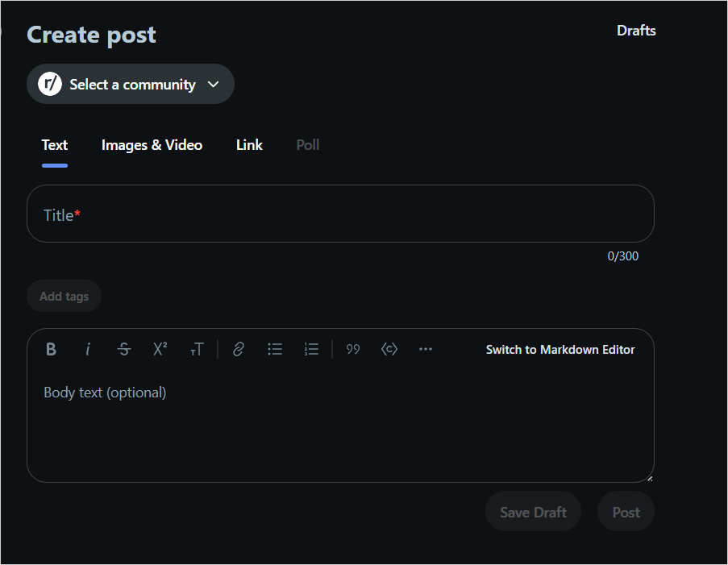Apply italic formatting
728x565 pixels.
[x=88, y=349]
